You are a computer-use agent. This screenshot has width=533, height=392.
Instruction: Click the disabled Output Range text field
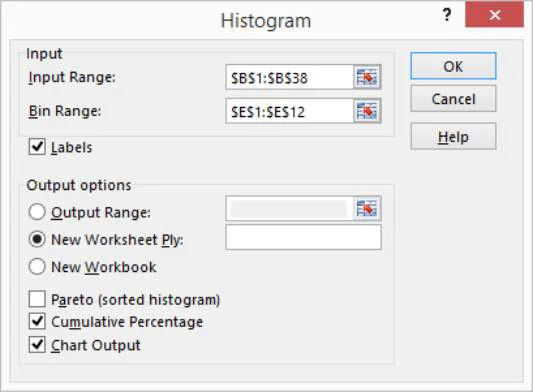pos(290,208)
